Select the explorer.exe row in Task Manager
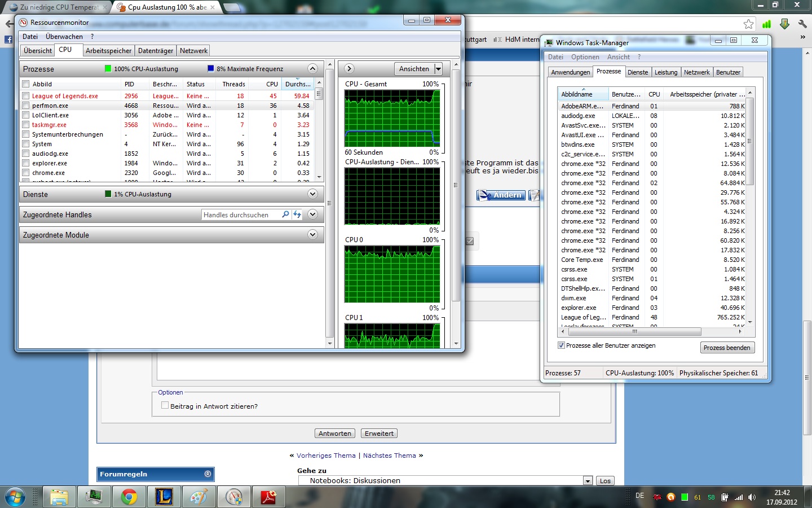The width and height of the screenshot is (812, 508). (x=653, y=308)
